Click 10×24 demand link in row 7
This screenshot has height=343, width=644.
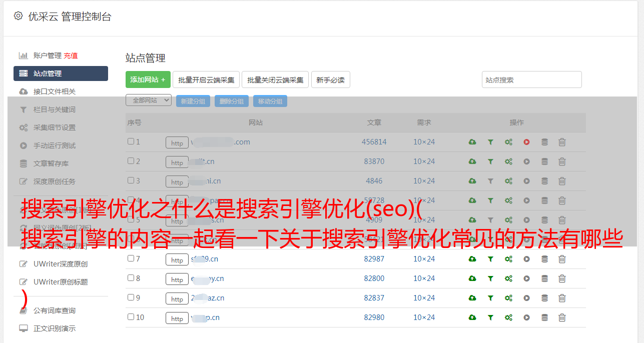[424, 259]
